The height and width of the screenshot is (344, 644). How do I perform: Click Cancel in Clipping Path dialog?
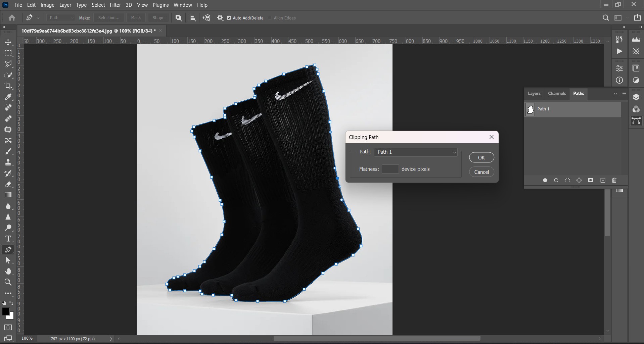pyautogui.click(x=481, y=172)
